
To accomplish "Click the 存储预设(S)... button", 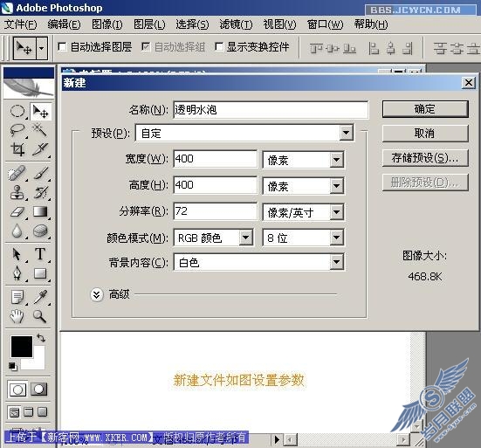I will click(425, 158).
